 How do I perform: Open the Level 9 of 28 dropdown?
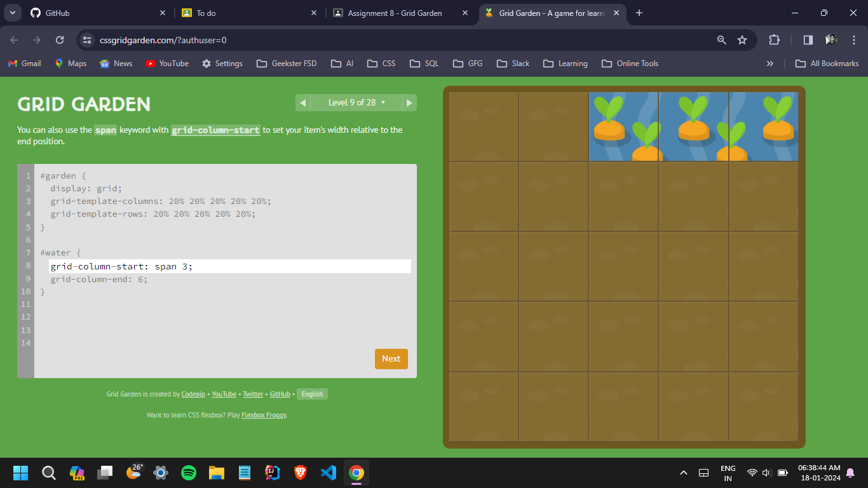click(356, 103)
